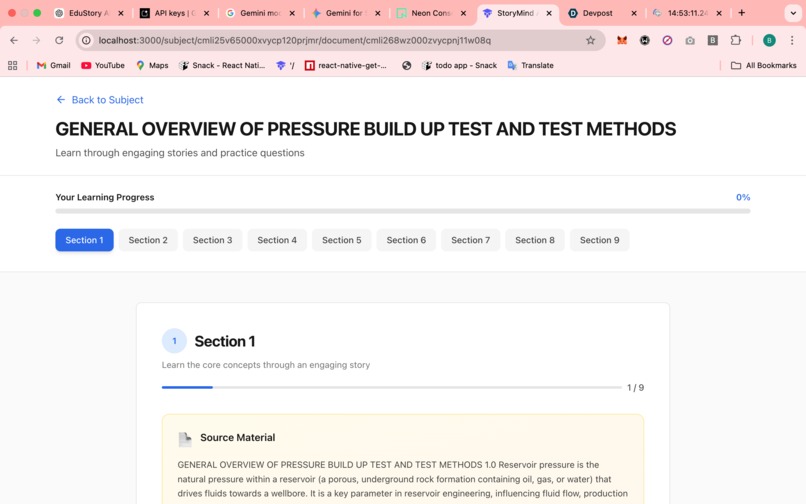The height and width of the screenshot is (504, 806).
Task: Open the Translate bookmark
Action: 530,65
